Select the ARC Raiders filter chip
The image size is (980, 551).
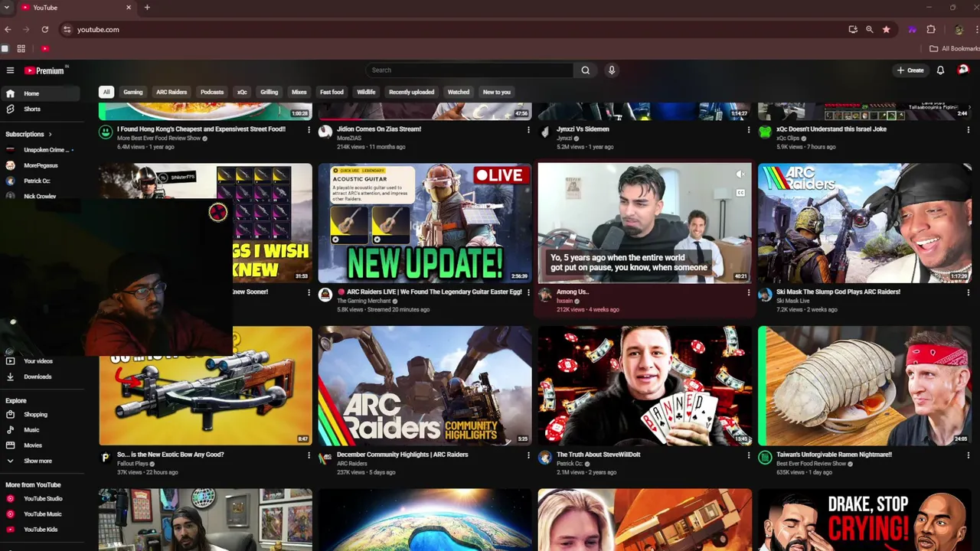tap(171, 92)
